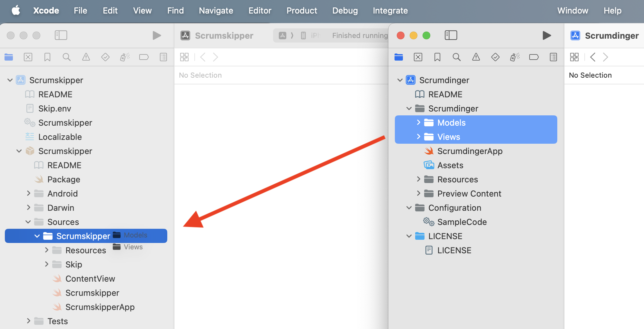This screenshot has height=329, width=644.
Task: Run the Scrumdinger project with the play button
Action: [547, 35]
